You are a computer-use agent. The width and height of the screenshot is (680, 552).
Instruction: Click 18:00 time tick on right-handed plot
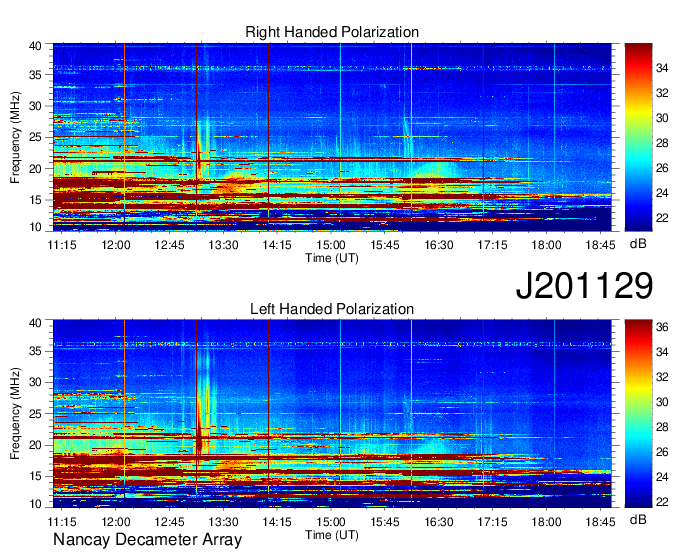click(x=546, y=245)
